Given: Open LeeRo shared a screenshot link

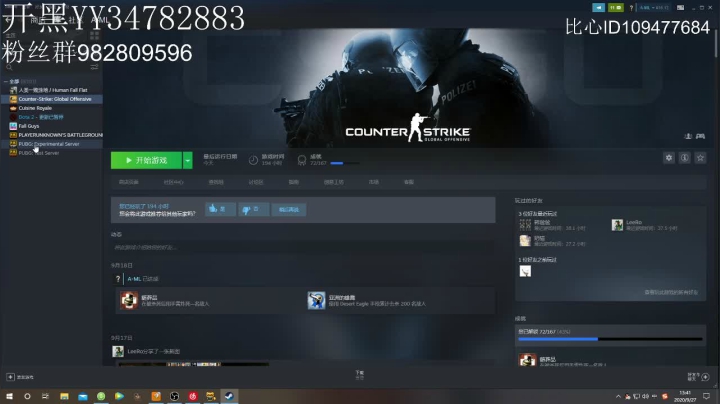Looking at the screenshot, I should tap(153, 352).
